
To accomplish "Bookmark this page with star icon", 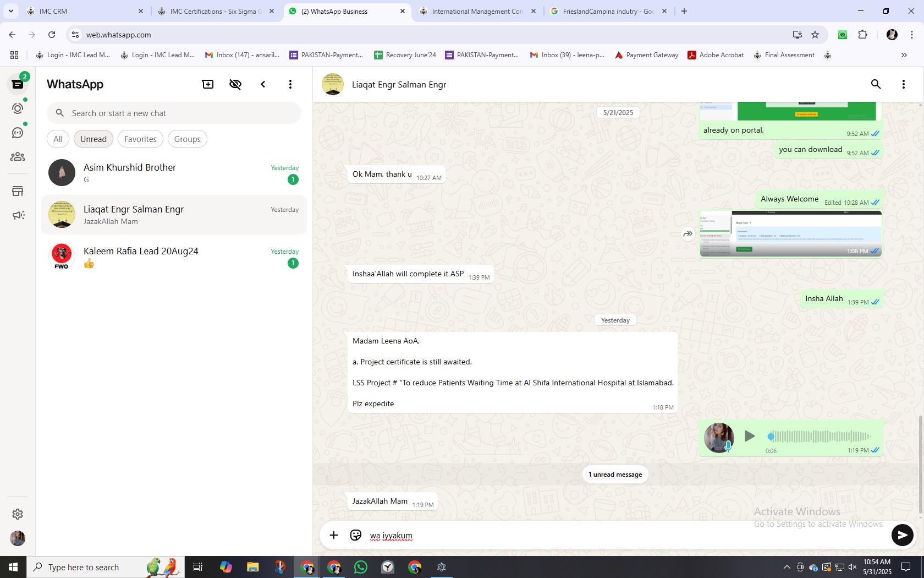I will tap(815, 35).
